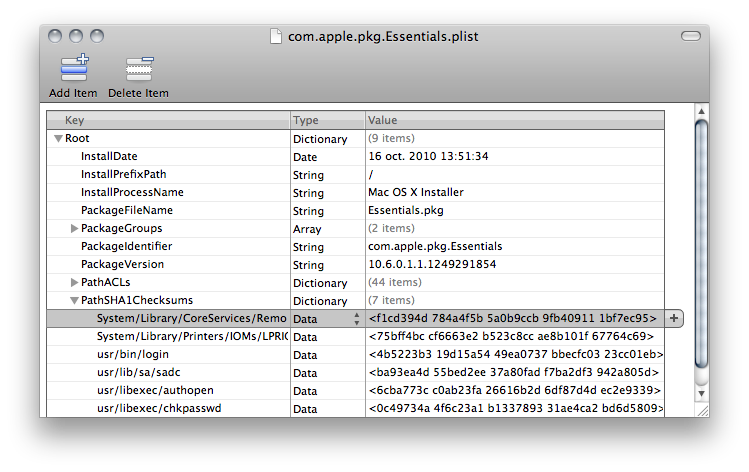Click the Delete Item toolbar icon
This screenshot has width=749, height=472.
(x=138, y=69)
